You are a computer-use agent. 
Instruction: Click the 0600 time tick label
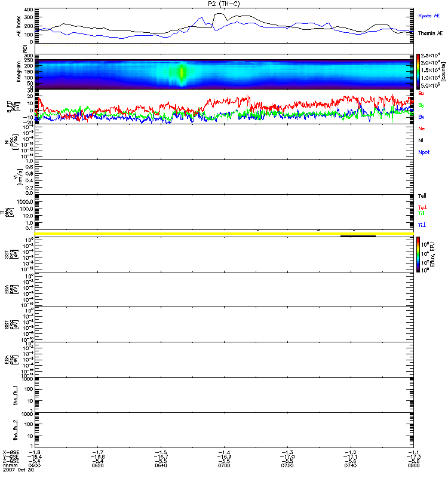pyautogui.click(x=35, y=465)
